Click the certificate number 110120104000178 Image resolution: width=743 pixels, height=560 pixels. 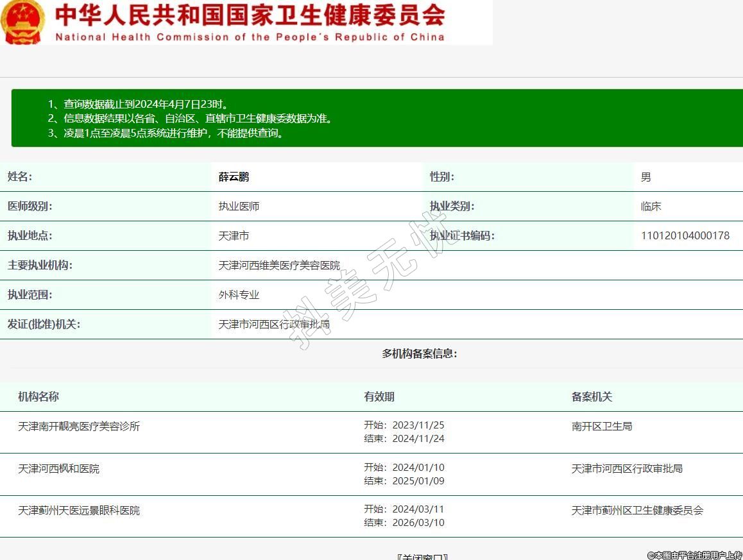coord(685,235)
